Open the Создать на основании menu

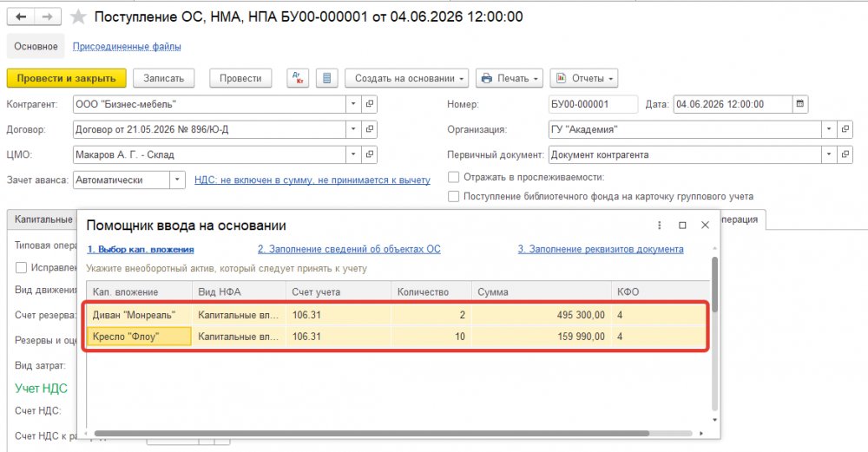(407, 78)
